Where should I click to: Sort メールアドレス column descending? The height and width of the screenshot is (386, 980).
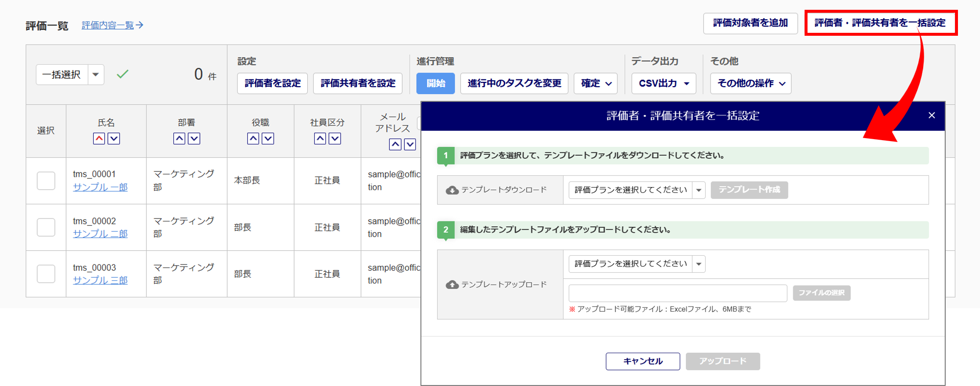tap(410, 145)
